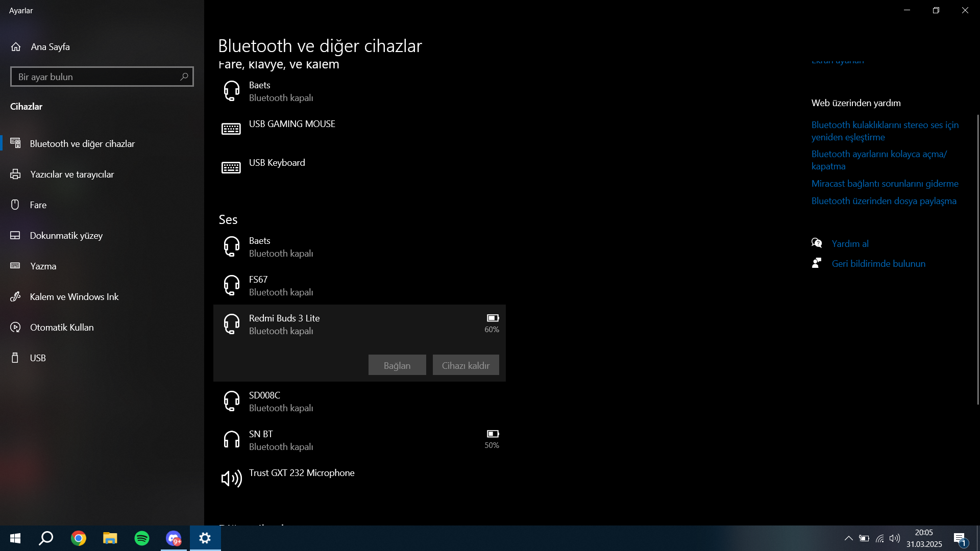Click the Cihazı kaldır button
The image size is (980, 551).
coord(465,365)
